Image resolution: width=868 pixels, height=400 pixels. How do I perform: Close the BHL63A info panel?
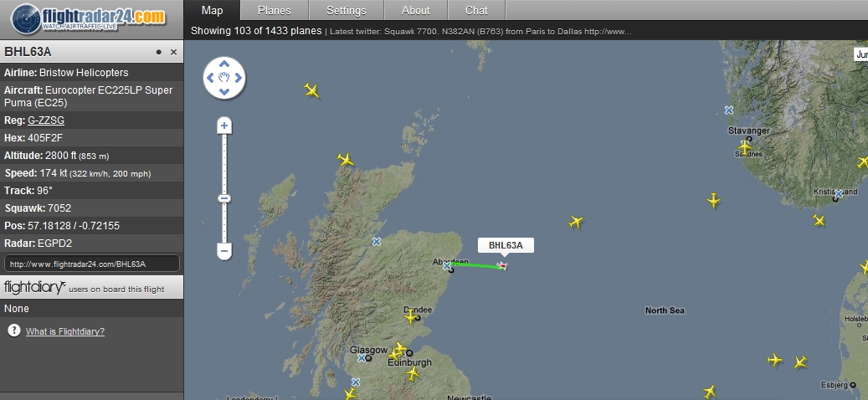coord(173,52)
